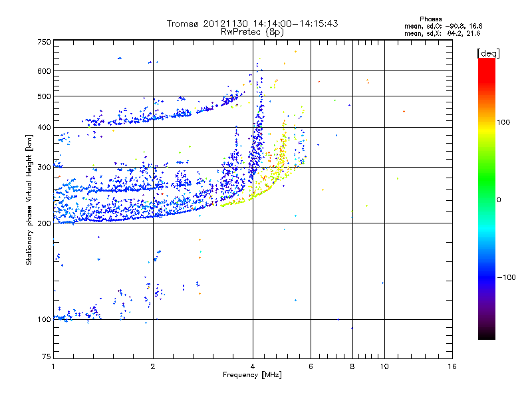This screenshot has height=399, width=532.
Task: Click the y-axis tick "600"
Action: pyautogui.click(x=45, y=71)
